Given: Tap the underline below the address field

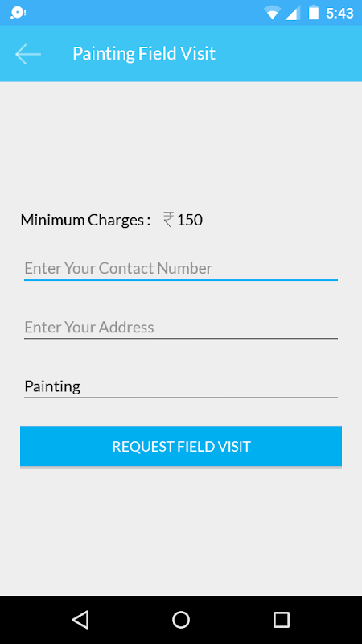Looking at the screenshot, I should coord(181,339).
